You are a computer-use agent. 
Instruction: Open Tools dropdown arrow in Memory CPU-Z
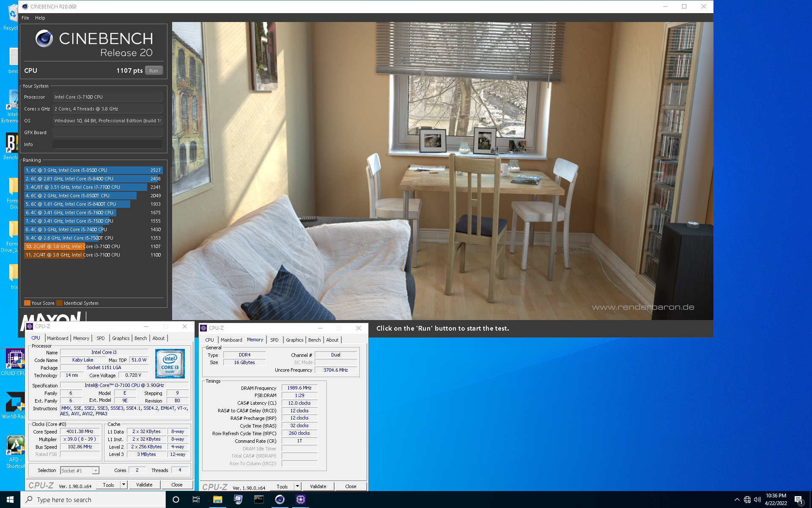[297, 486]
